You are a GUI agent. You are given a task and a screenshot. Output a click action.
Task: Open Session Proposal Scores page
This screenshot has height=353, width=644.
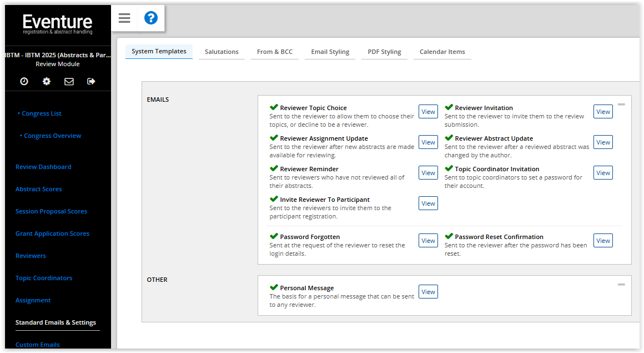click(51, 211)
